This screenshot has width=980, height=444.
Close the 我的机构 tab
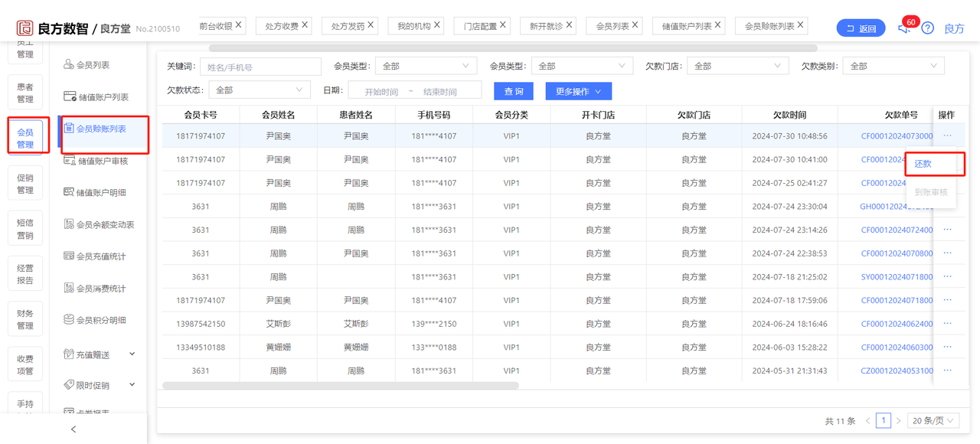[x=437, y=25]
